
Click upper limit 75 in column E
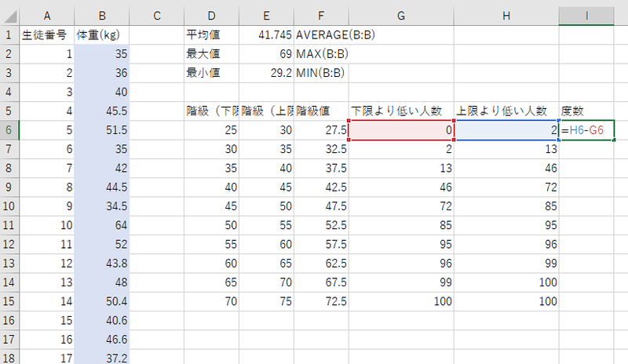266,301
